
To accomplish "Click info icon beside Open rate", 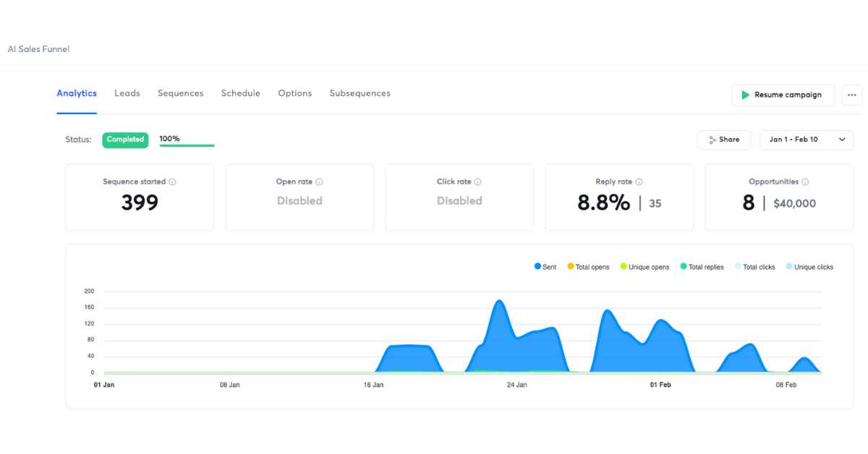I will (x=319, y=182).
